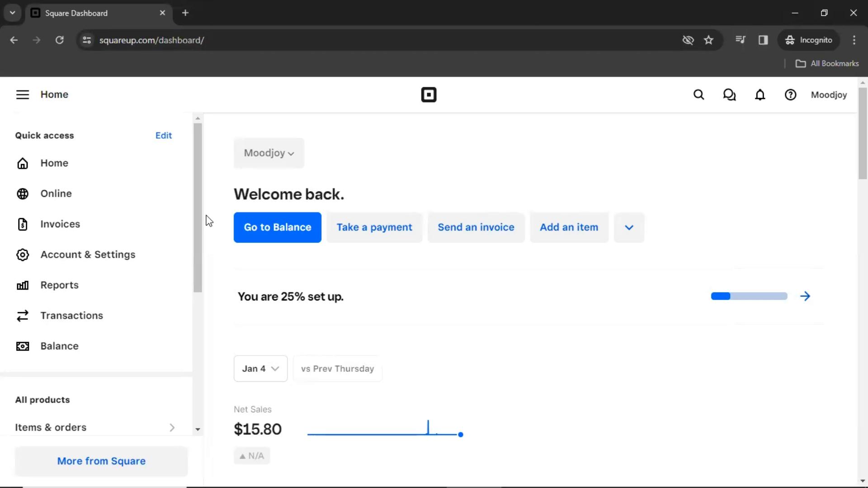The height and width of the screenshot is (488, 868).
Task: Click the Add an item toolbar action
Action: click(569, 227)
